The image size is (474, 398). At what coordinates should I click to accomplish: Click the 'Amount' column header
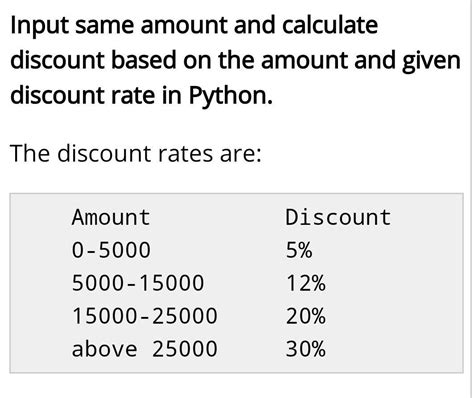111,217
